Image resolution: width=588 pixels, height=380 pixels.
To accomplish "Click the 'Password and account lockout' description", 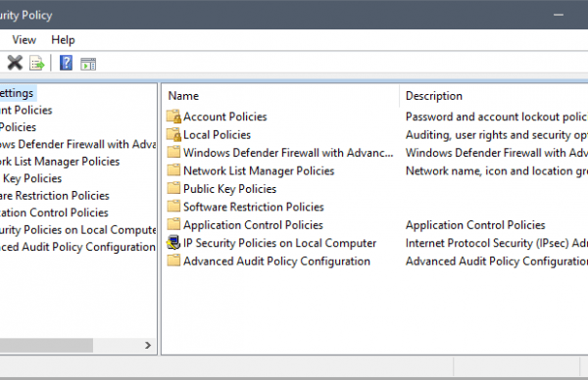I will [x=497, y=117].
